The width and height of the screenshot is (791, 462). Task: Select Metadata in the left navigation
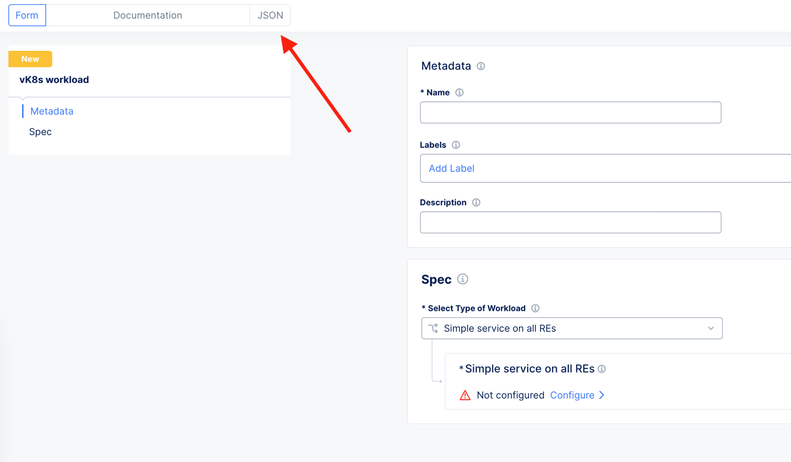[52, 111]
